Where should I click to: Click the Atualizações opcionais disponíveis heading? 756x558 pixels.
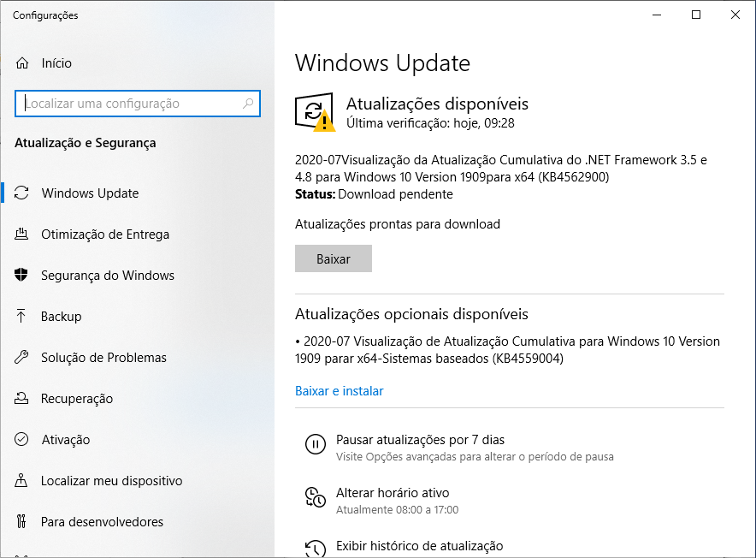(x=411, y=314)
